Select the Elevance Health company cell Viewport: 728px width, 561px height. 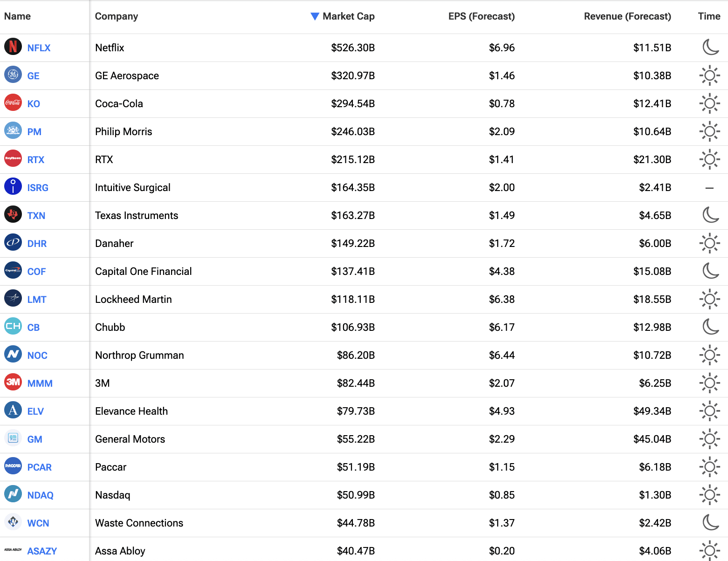[x=131, y=411]
